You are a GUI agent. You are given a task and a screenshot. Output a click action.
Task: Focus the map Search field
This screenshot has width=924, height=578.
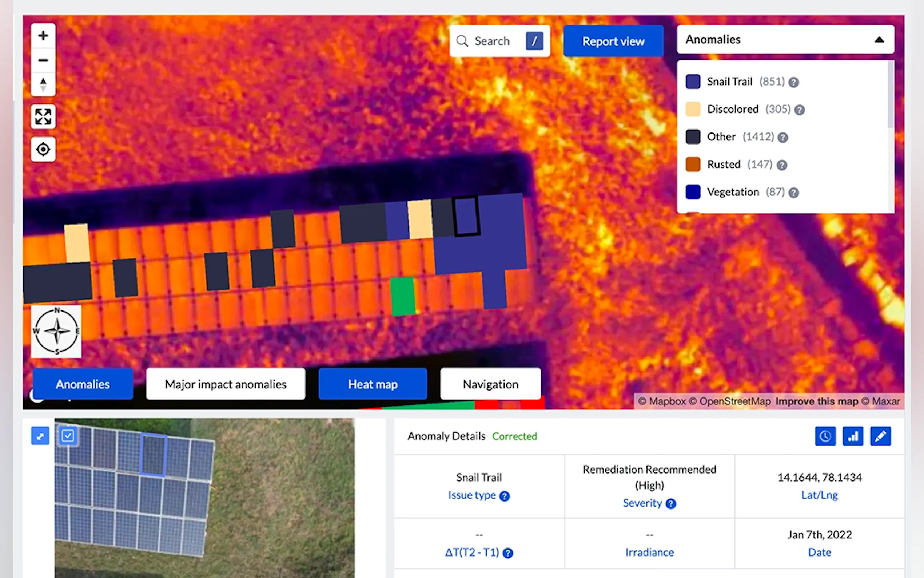point(492,41)
